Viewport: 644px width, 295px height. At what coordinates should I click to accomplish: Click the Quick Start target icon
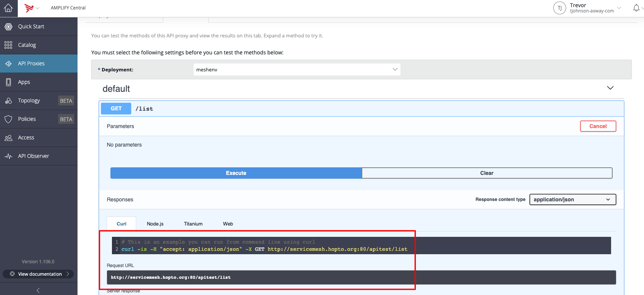click(8, 26)
